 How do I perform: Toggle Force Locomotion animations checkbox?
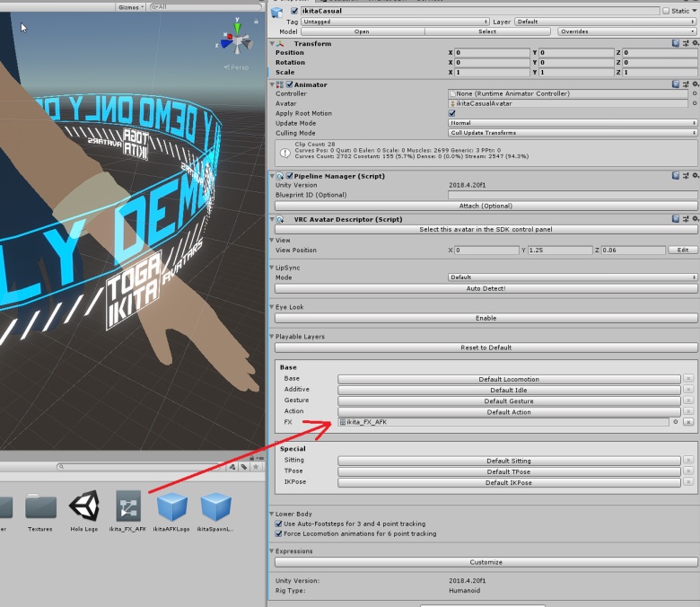pyautogui.click(x=278, y=533)
